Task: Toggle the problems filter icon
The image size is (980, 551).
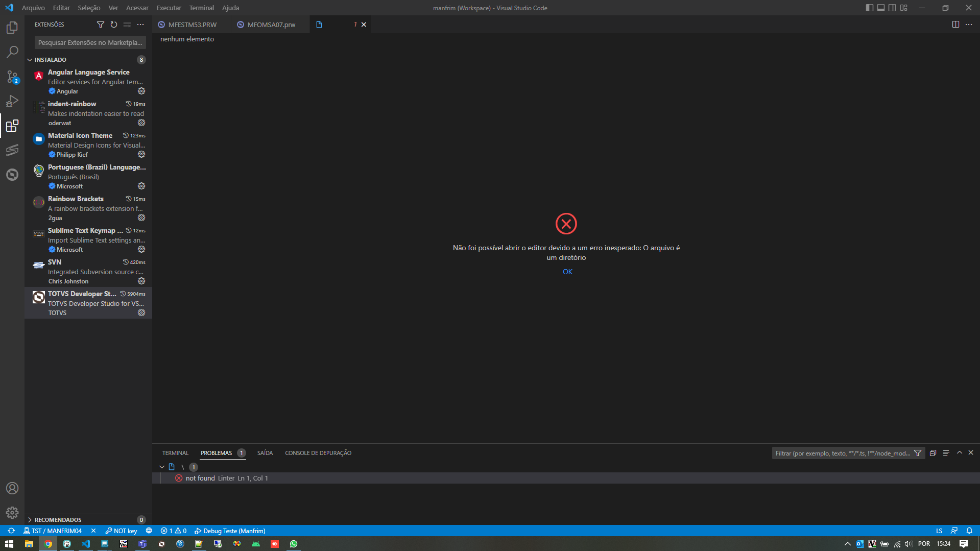Action: click(x=918, y=453)
